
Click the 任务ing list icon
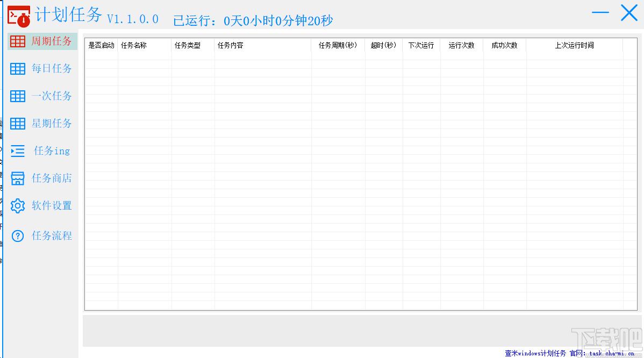[x=18, y=151]
